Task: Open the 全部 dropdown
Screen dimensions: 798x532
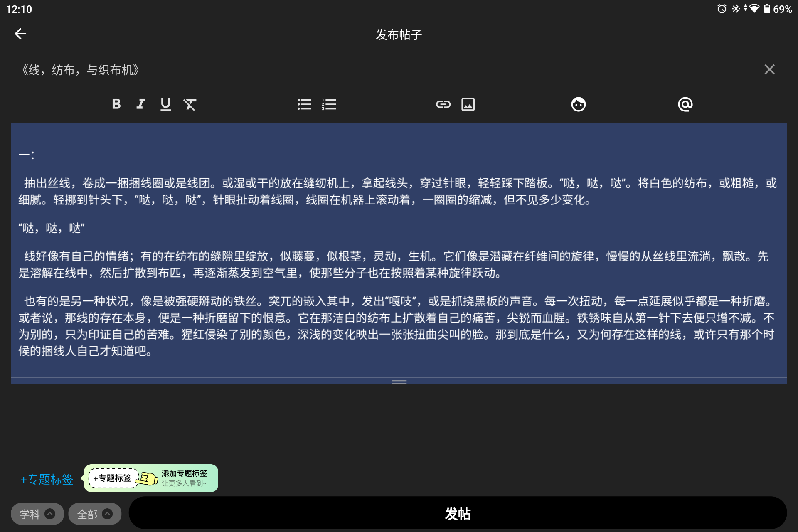Action: (95, 514)
